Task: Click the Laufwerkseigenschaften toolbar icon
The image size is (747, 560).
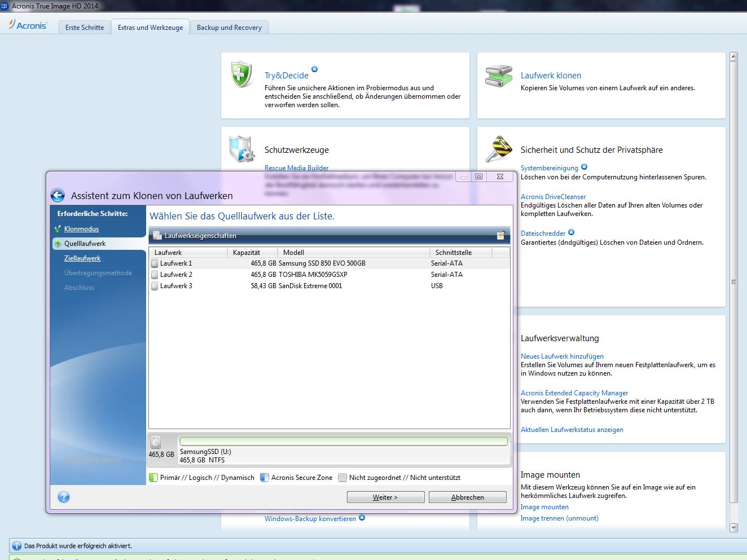Action: (157, 236)
